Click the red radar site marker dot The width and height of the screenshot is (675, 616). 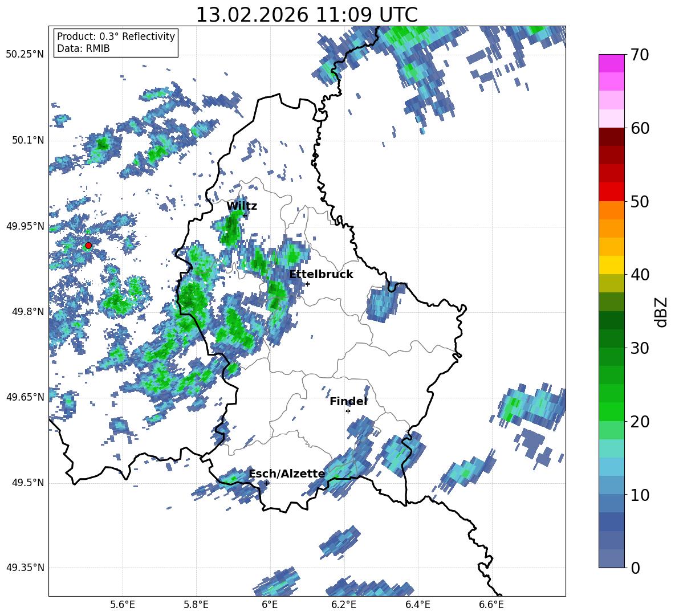[88, 246]
